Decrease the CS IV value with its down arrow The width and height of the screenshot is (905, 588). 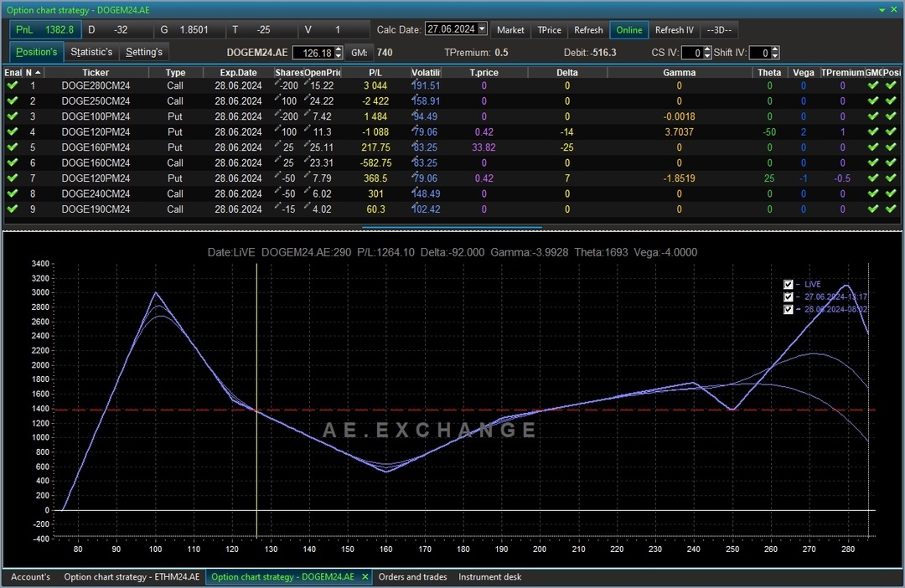pos(707,56)
